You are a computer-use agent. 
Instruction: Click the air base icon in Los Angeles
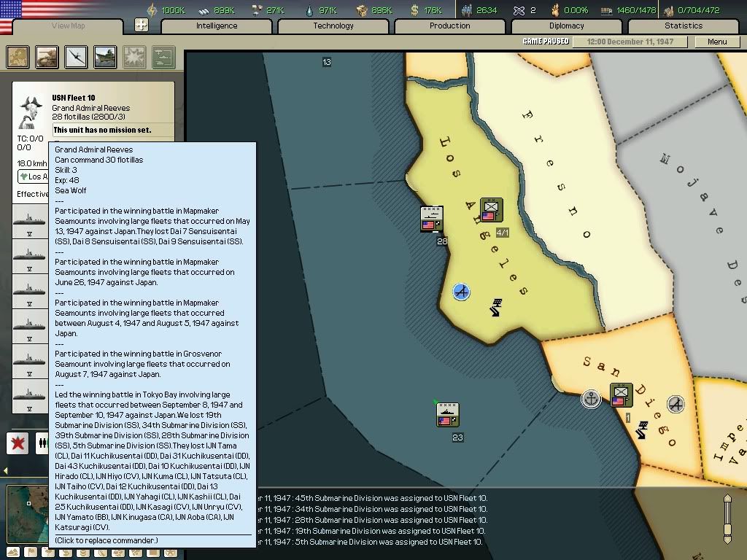tap(461, 292)
